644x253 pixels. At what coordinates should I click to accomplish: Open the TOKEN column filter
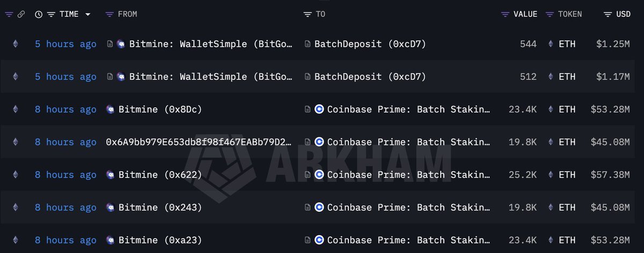tap(550, 14)
